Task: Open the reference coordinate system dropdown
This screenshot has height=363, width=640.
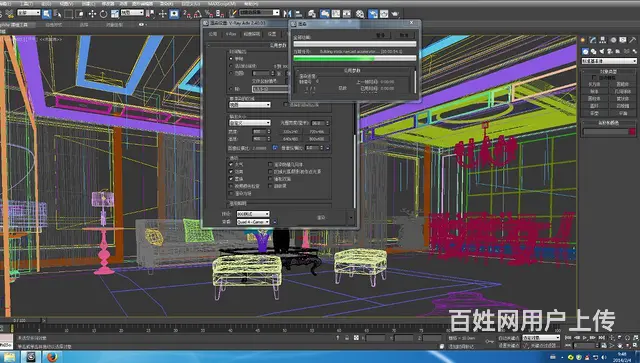Action: tap(132, 13)
